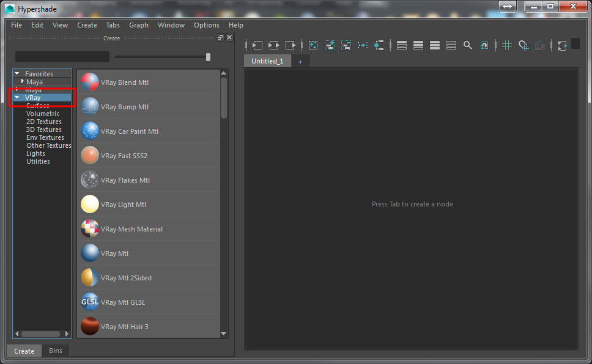Select the Volumetric category
The height and width of the screenshot is (364, 592).
coord(43,114)
